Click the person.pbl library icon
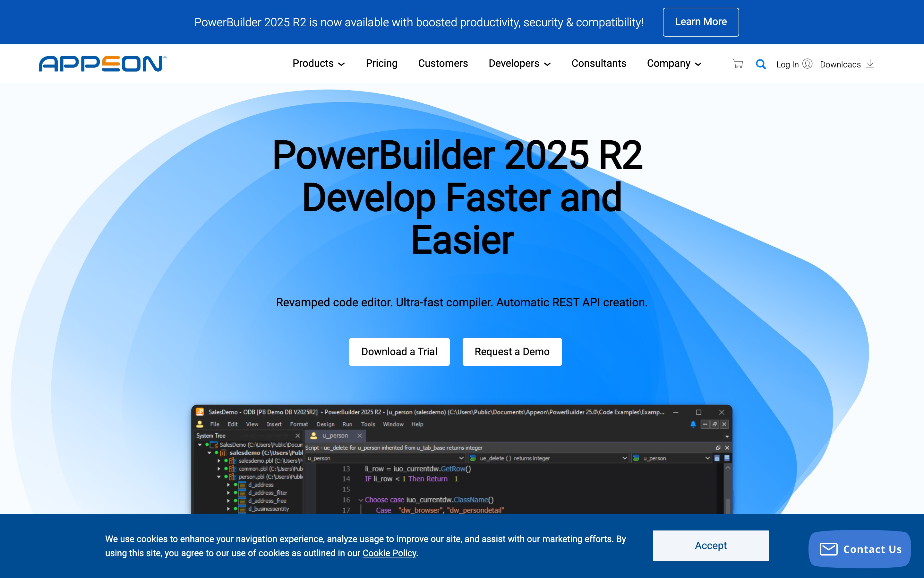924x578 pixels. 233,477
